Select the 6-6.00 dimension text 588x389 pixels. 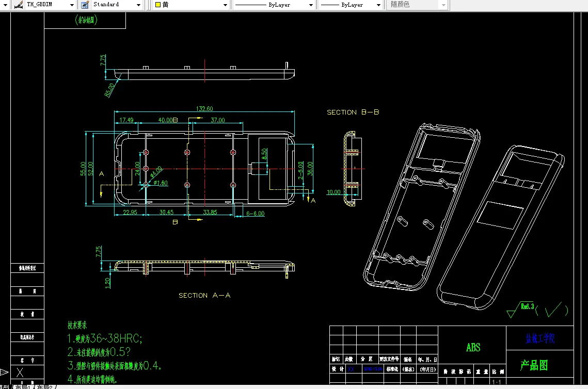coord(256,214)
